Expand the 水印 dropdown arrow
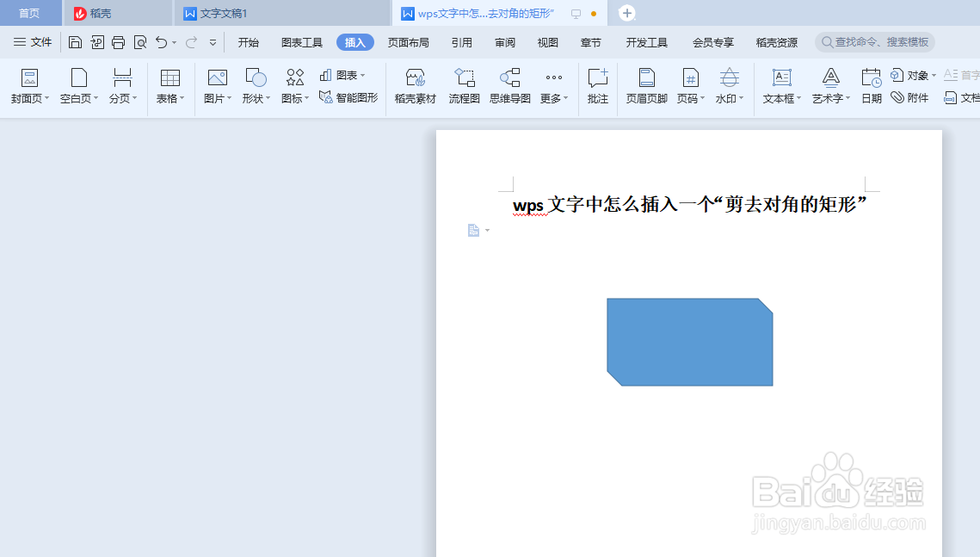Image resolution: width=980 pixels, height=557 pixels. pos(742,98)
